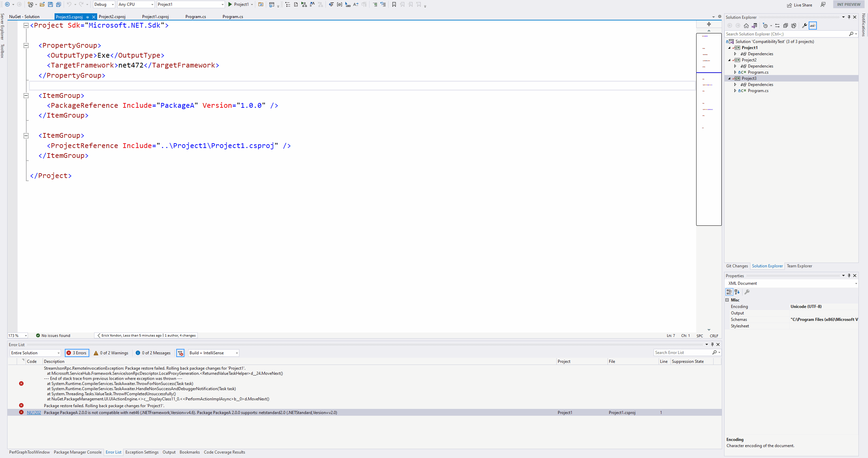
Task: Select the Save All icon
Action: click(x=58, y=4)
